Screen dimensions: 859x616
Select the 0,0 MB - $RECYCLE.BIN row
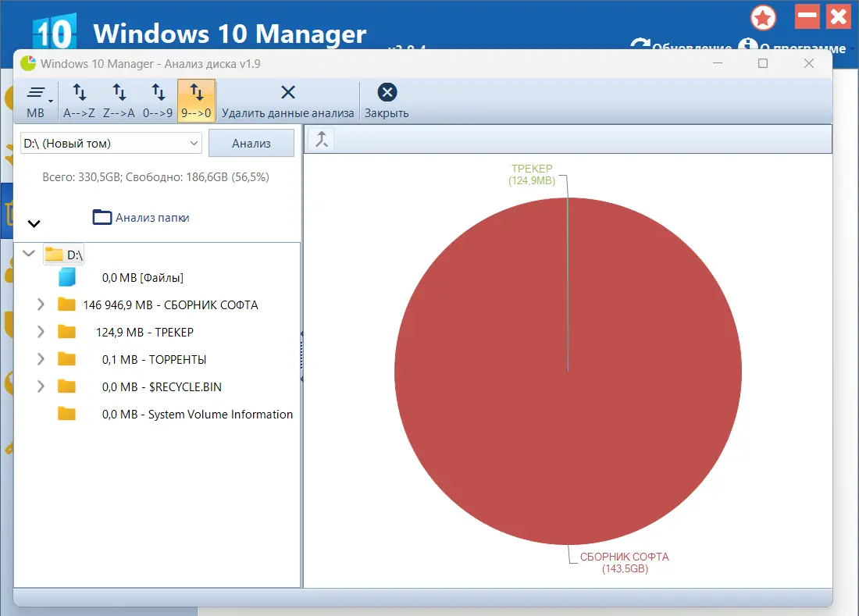coord(162,387)
